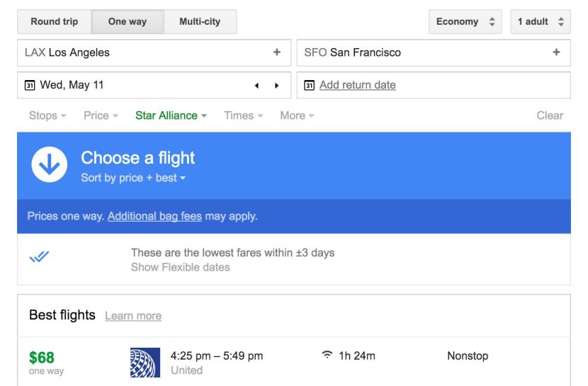This screenshot has height=386, width=588.
Task: Click the Wi-Fi icon on the United flight
Action: pyautogui.click(x=327, y=355)
